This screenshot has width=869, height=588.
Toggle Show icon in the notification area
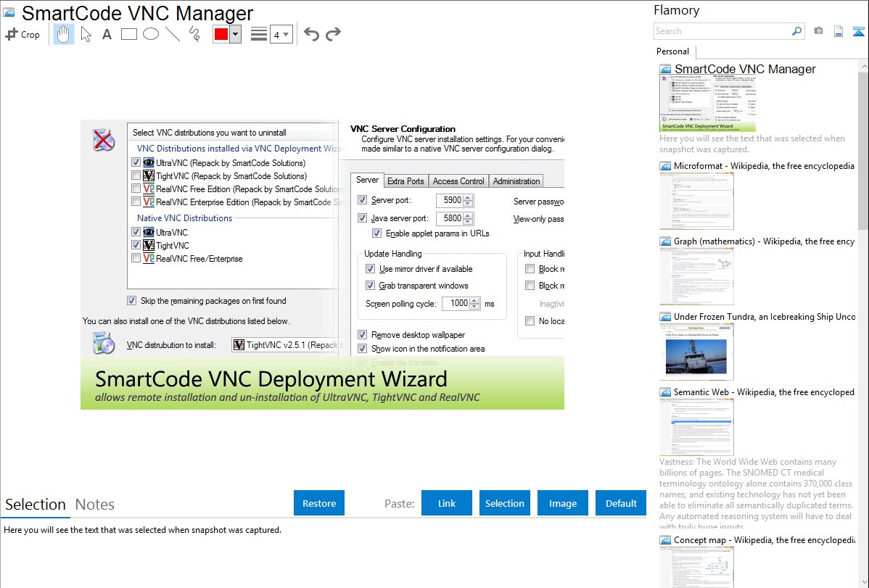tap(362, 349)
